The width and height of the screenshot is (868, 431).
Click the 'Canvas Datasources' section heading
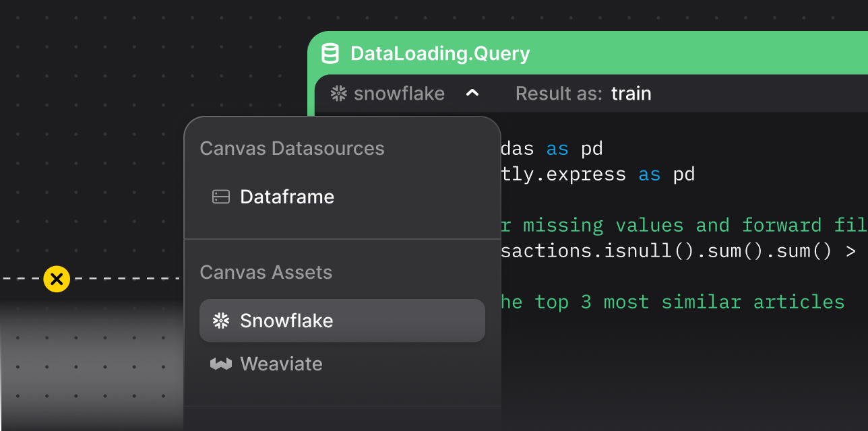[292, 148]
